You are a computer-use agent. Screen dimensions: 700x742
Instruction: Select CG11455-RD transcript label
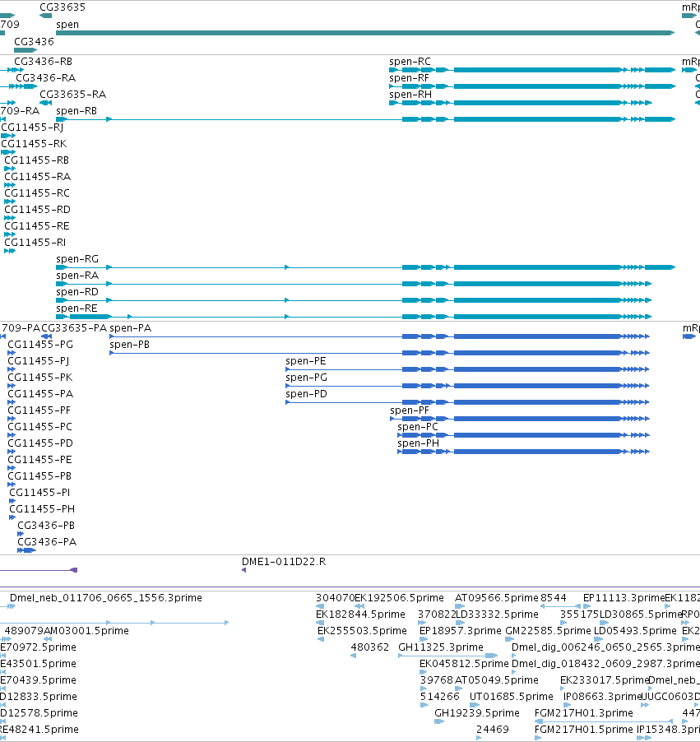[x=37, y=210]
